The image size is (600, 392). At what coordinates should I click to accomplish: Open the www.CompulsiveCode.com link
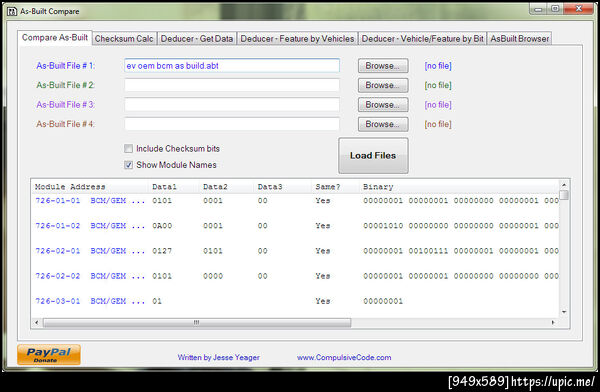[x=344, y=358]
